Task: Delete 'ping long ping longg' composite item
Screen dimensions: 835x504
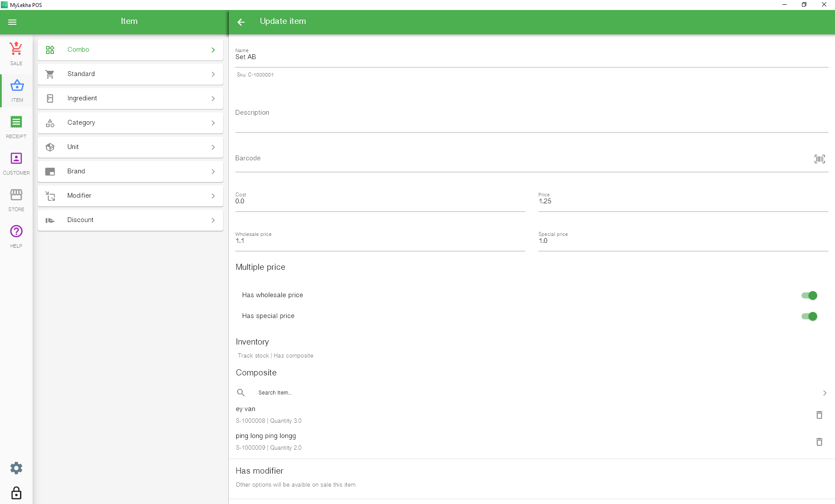Action: point(819,442)
